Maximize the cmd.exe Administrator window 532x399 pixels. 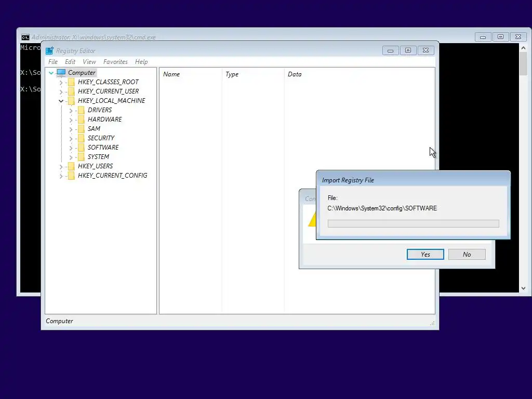(500, 37)
